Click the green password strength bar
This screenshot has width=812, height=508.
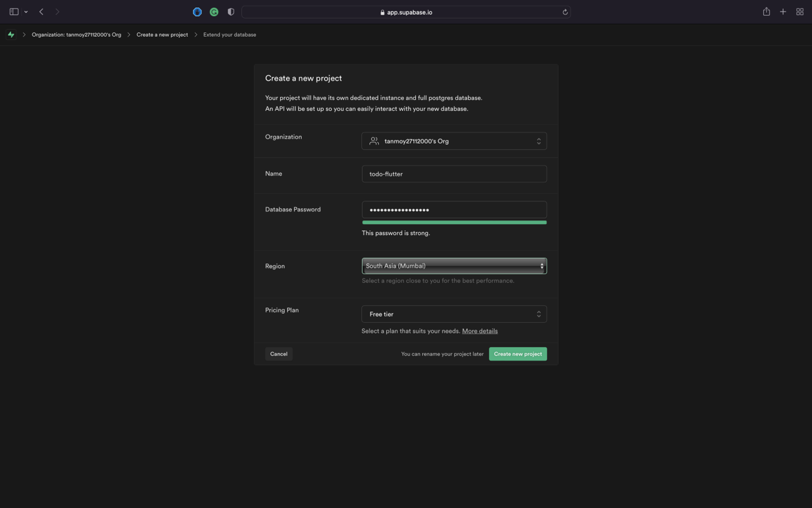454,222
